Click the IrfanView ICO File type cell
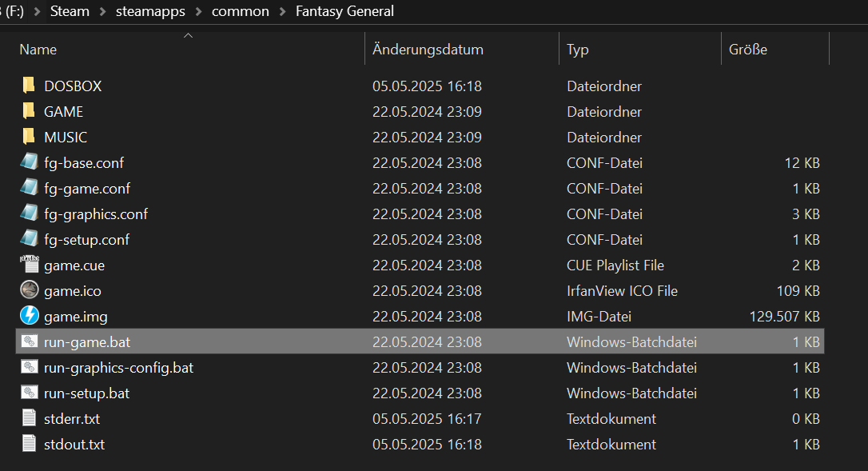Screen dimensions: 868x471 pyautogui.click(x=622, y=290)
